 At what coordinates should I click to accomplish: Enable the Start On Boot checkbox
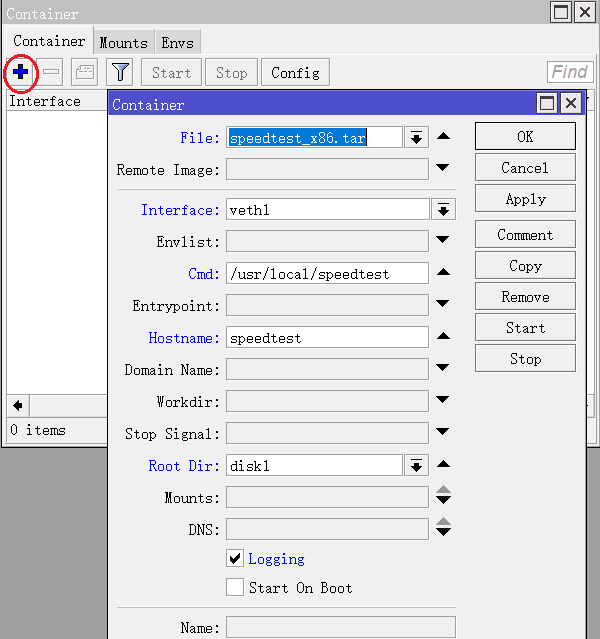click(235, 588)
